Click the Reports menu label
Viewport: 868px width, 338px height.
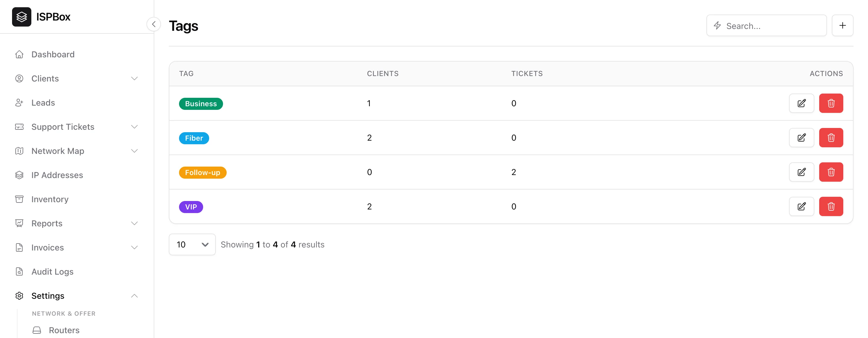(47, 223)
